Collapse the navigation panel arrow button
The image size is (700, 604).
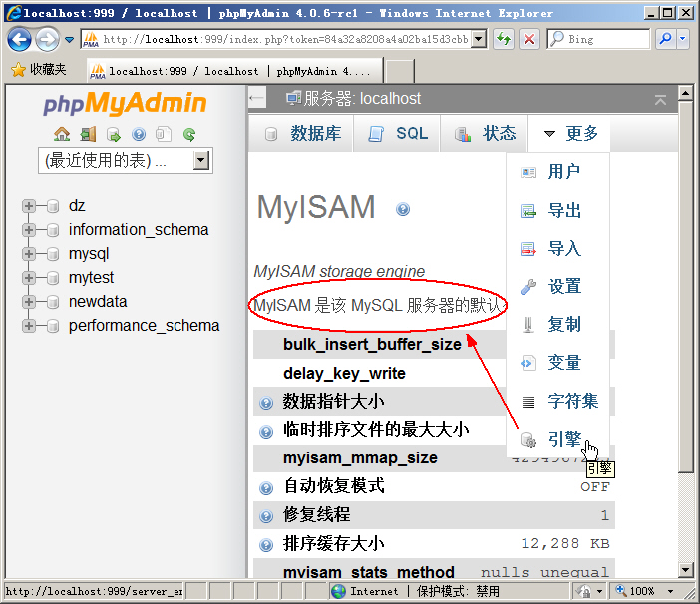(257, 98)
